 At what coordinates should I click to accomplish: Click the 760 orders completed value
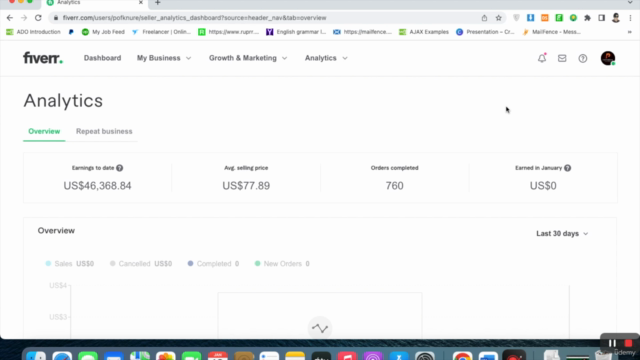(394, 186)
